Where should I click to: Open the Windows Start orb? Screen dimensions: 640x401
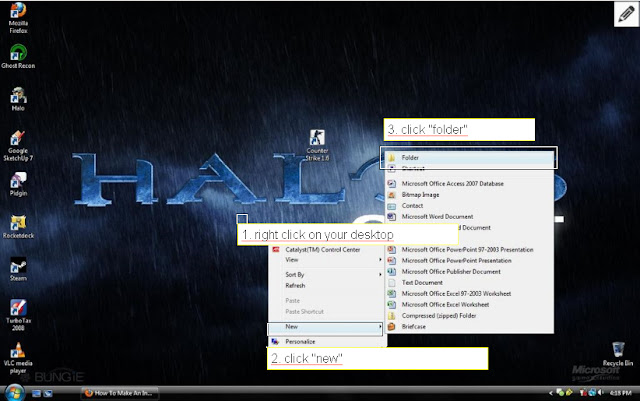tap(15, 393)
